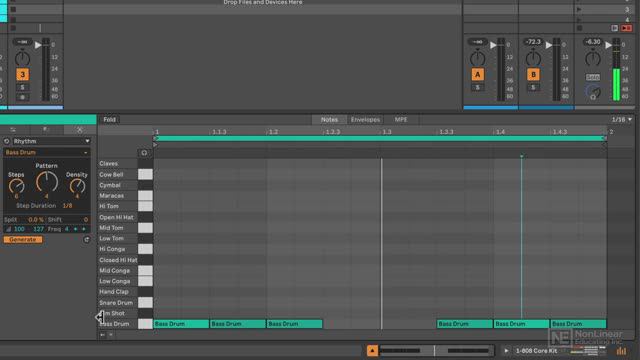Toggle the Return A track activator

coord(478,75)
